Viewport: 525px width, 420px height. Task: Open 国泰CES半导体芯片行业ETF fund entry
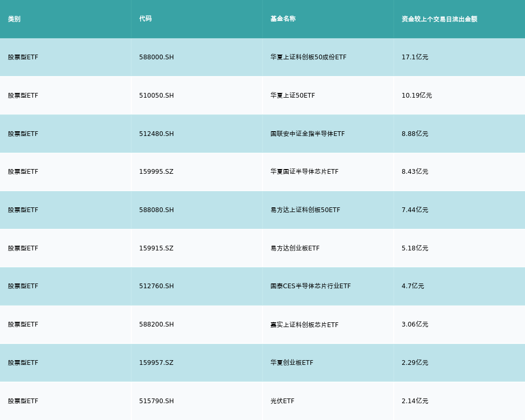[x=310, y=286]
